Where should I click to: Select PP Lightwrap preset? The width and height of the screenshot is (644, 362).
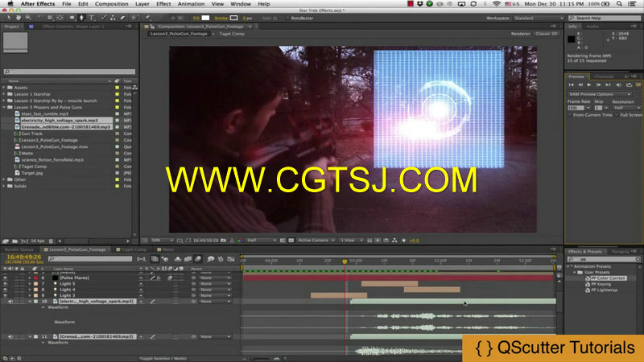coord(605,290)
